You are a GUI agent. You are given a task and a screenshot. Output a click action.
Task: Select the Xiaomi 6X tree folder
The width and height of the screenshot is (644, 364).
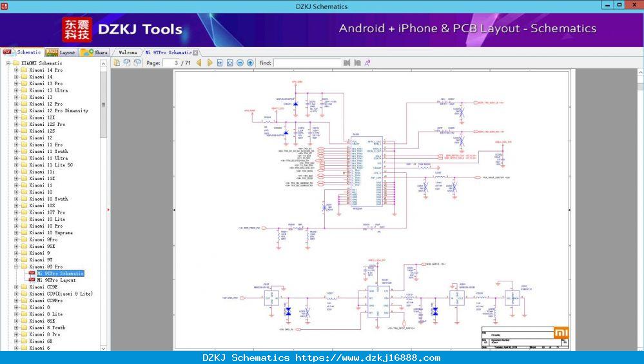(x=41, y=341)
